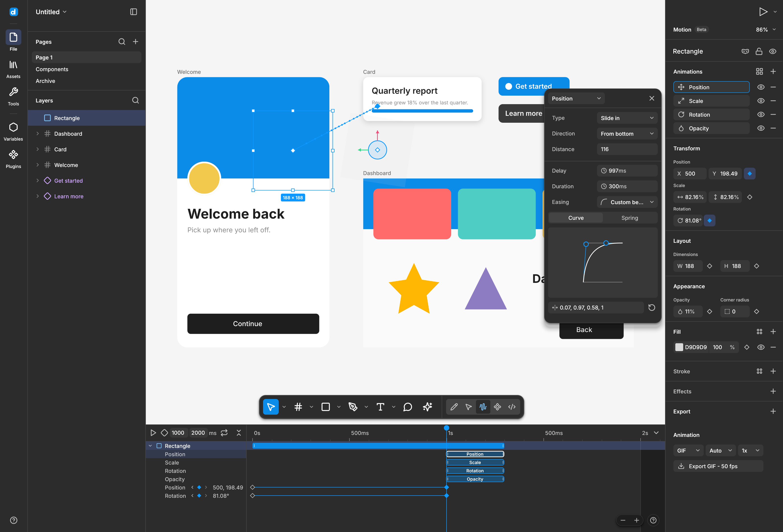Click the Delay 997ms input field
This screenshot has width=783, height=532.
point(627,171)
